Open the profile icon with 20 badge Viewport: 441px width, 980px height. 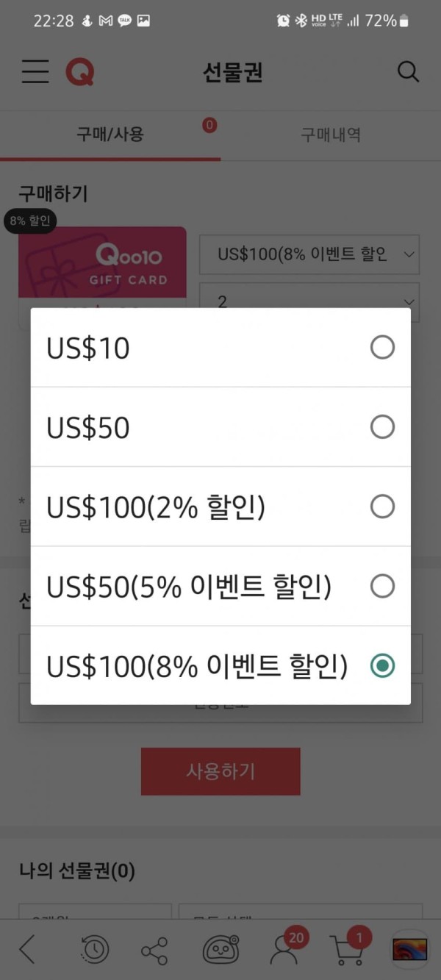[285, 948]
